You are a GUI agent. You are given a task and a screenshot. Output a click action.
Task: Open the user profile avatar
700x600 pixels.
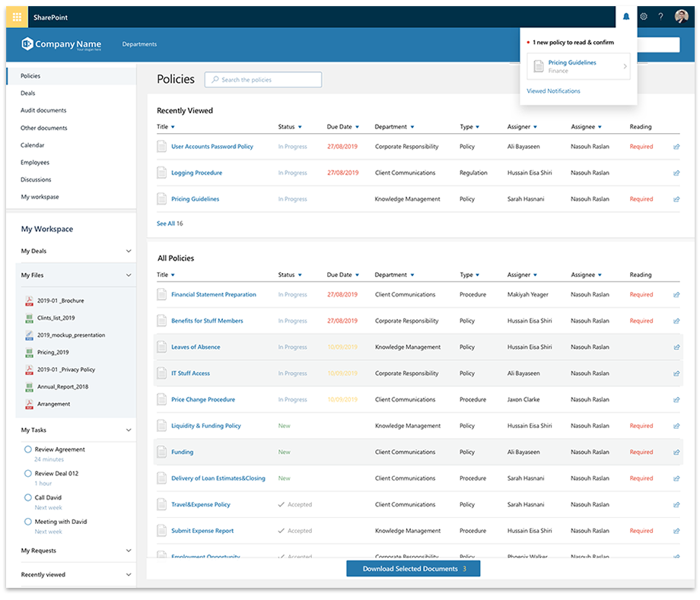click(681, 17)
